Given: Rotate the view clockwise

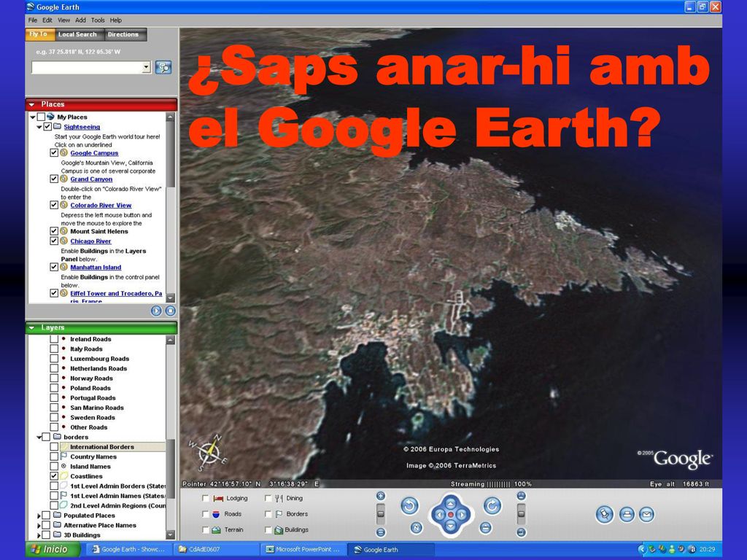Looking at the screenshot, I should (x=492, y=506).
